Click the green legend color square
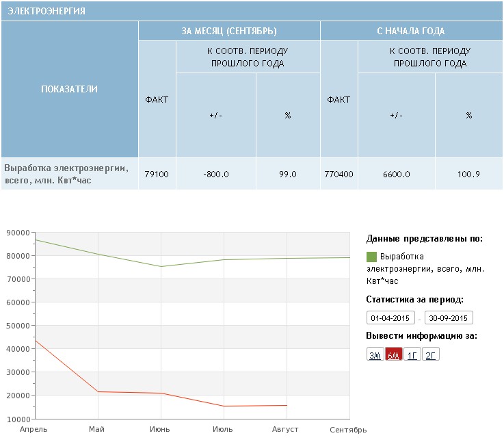504x440 pixels. click(372, 257)
